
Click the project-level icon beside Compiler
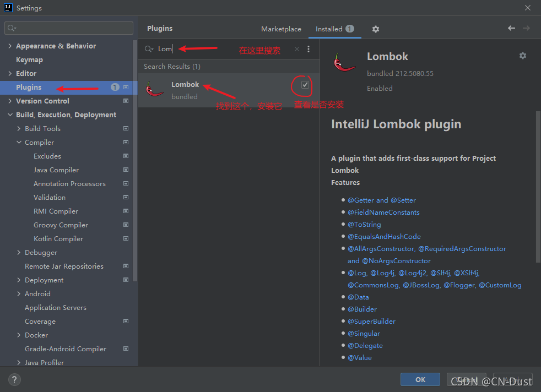[126, 142]
